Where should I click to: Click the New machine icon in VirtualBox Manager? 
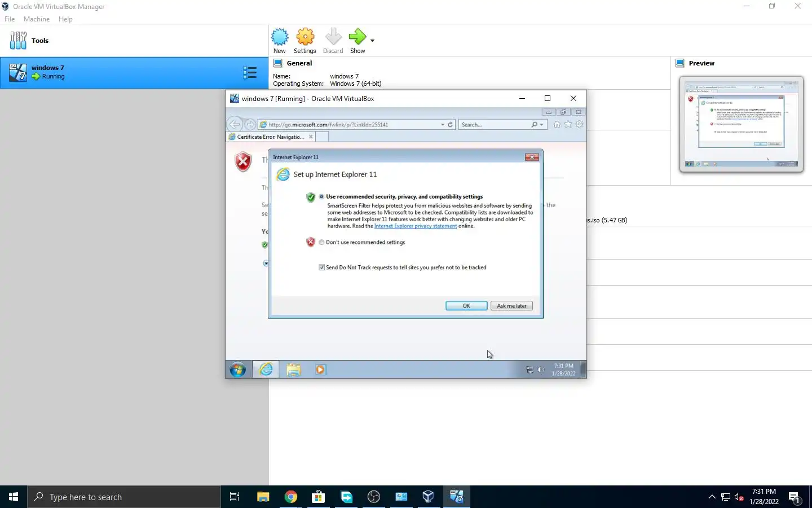[x=280, y=37]
